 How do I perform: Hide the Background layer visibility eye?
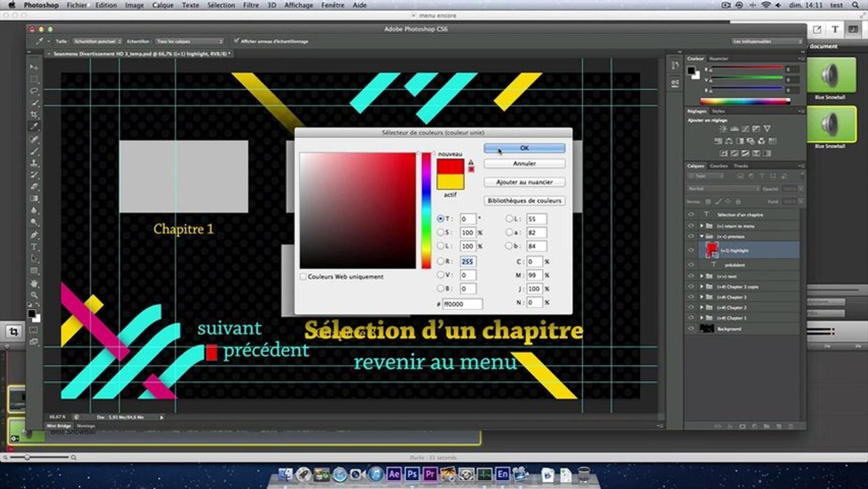coord(692,329)
